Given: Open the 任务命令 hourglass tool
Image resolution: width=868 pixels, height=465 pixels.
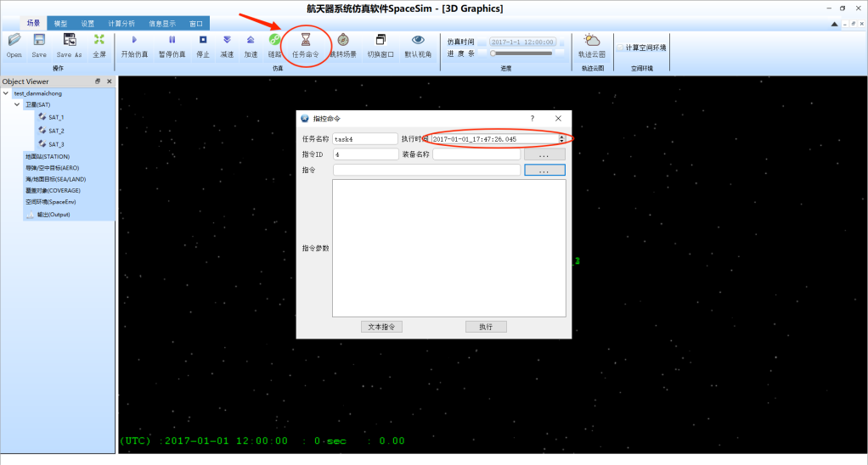Looking at the screenshot, I should point(306,40).
